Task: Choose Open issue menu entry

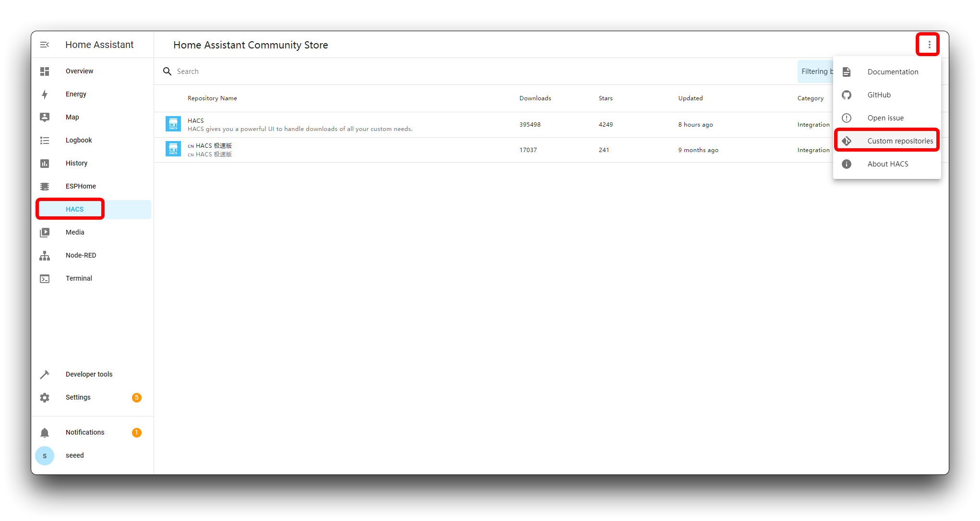Action: (887, 118)
